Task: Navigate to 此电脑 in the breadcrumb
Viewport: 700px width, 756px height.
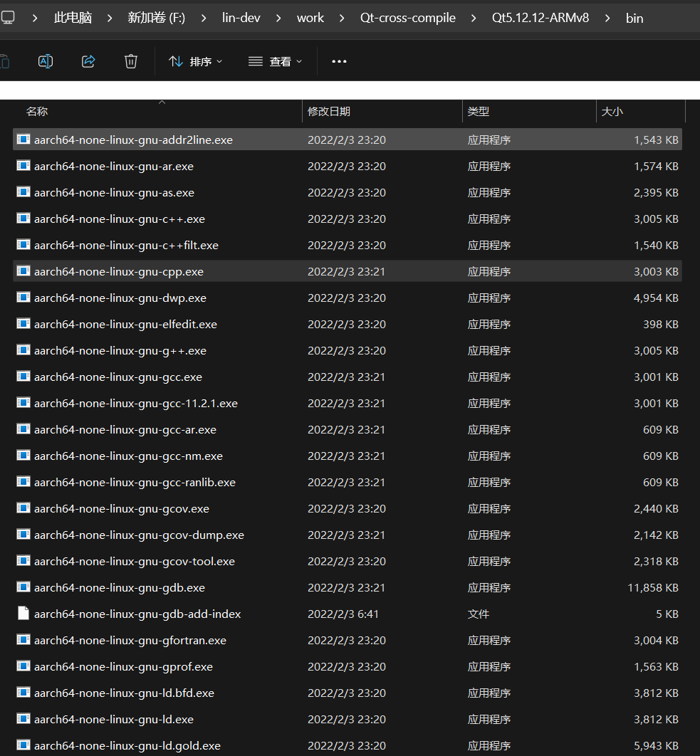Action: (73, 18)
